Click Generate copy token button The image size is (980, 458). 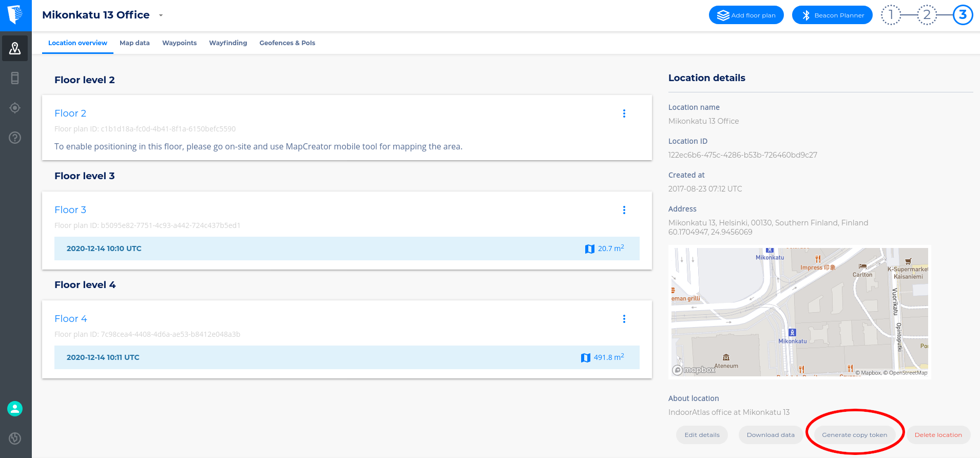click(x=854, y=435)
